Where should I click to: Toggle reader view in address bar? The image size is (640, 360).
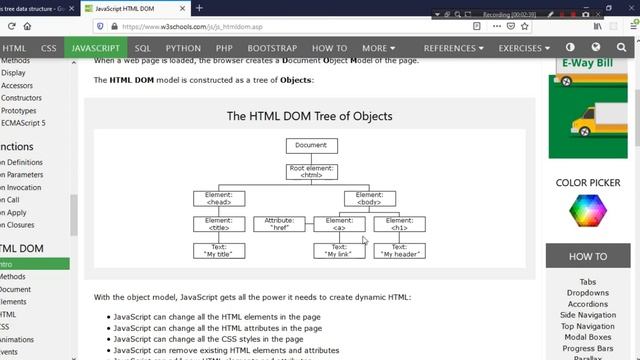click(476, 27)
